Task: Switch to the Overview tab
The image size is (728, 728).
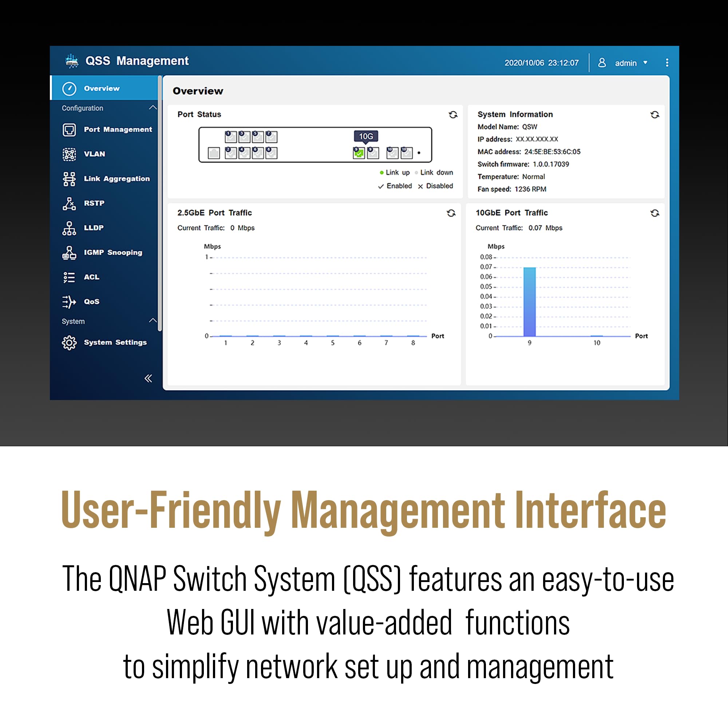Action: coord(100,88)
